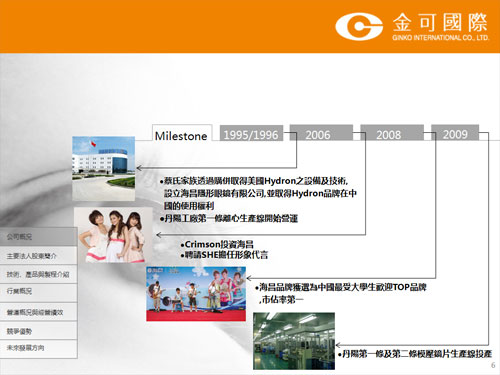500x375 pixels.
Task: Open the 2008 timeline tab
Action: [392, 133]
